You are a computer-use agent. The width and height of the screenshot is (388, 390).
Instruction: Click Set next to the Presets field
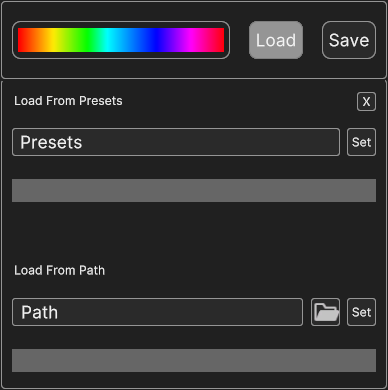(x=361, y=142)
